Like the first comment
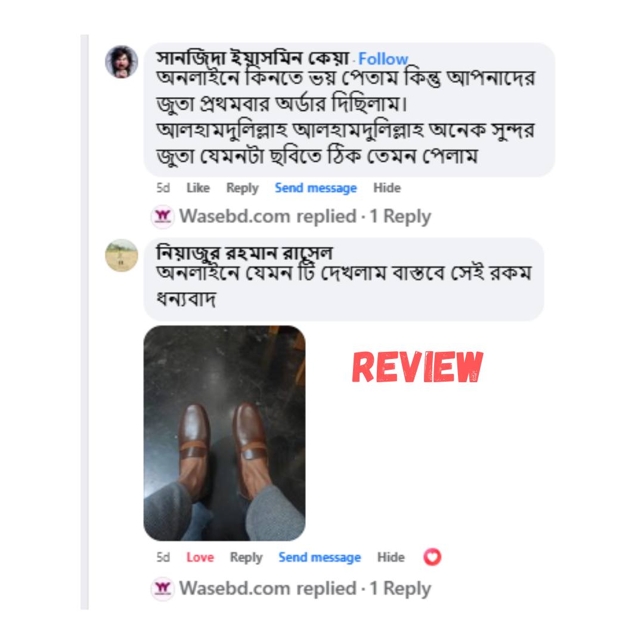The image size is (644, 644). click(x=198, y=188)
